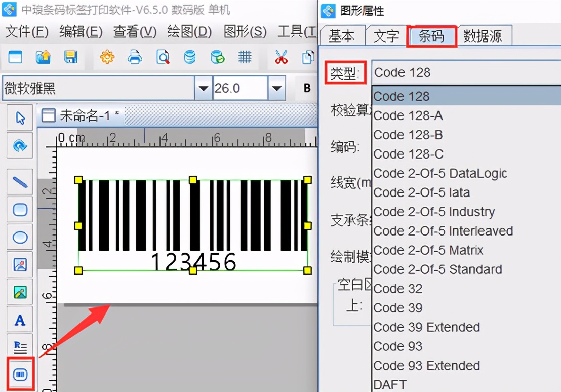Click the selection arrow tool
561x392 pixels.
[x=19, y=117]
